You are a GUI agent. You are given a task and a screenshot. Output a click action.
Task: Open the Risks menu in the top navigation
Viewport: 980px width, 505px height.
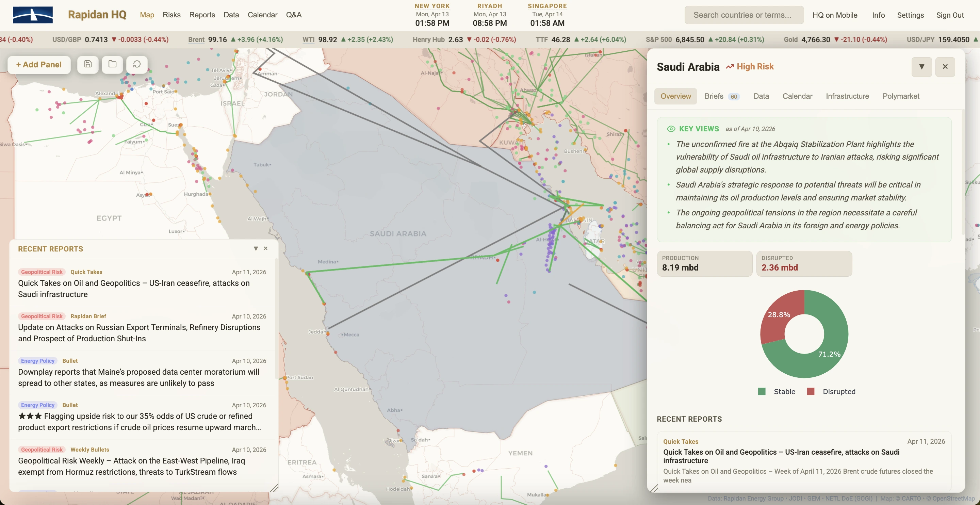pos(171,15)
